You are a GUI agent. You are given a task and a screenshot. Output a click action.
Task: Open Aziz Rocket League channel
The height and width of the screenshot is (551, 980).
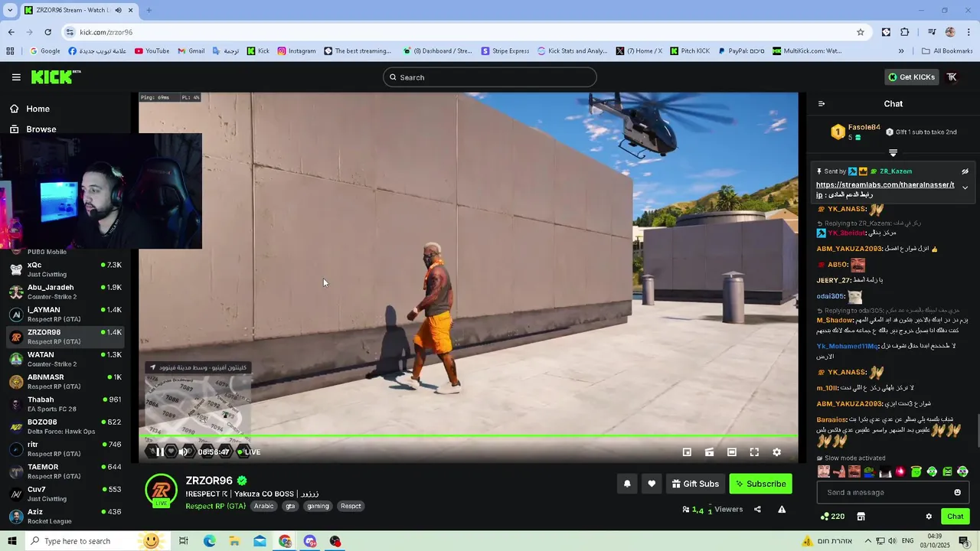(66, 516)
